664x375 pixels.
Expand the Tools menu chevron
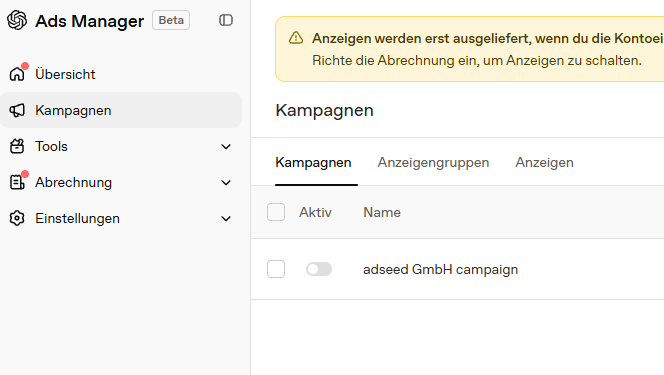tap(226, 147)
